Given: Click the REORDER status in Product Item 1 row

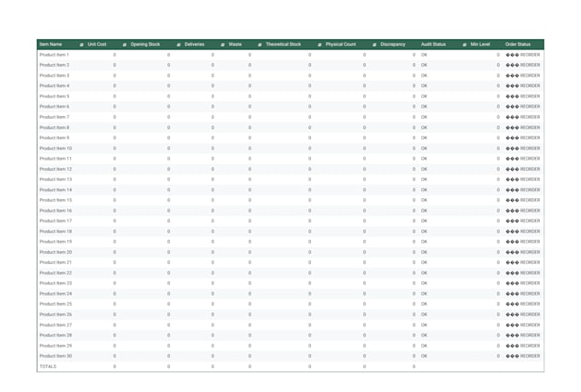Looking at the screenshot, I should coord(523,55).
